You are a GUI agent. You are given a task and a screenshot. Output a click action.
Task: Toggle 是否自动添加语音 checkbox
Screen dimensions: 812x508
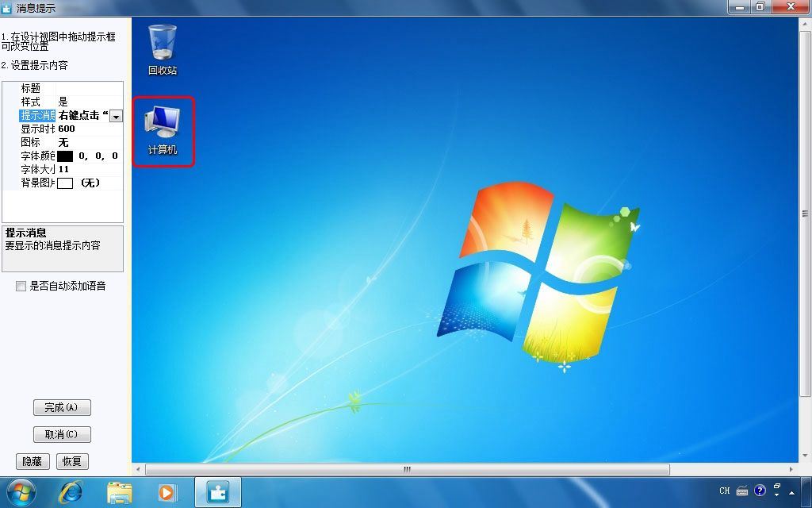click(21, 286)
